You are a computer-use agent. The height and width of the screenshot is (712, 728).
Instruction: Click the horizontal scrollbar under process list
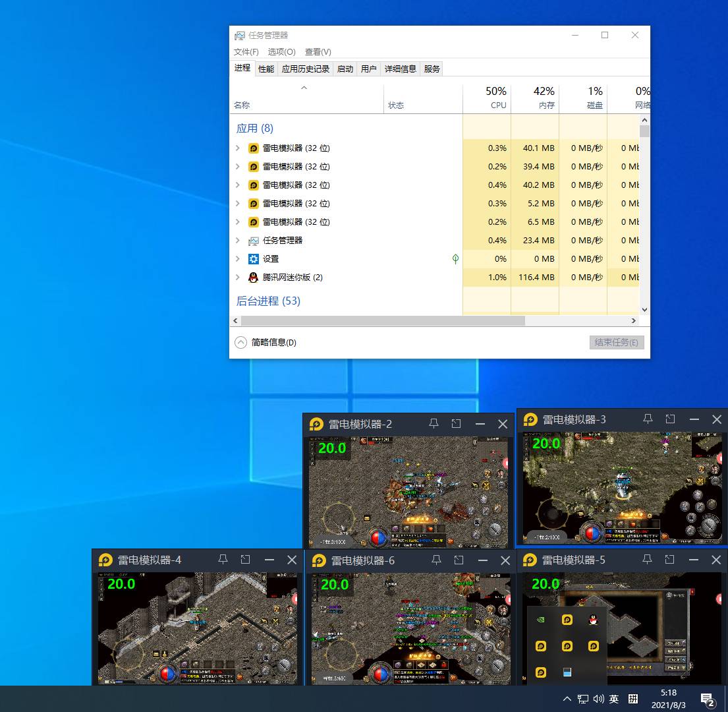(382, 320)
